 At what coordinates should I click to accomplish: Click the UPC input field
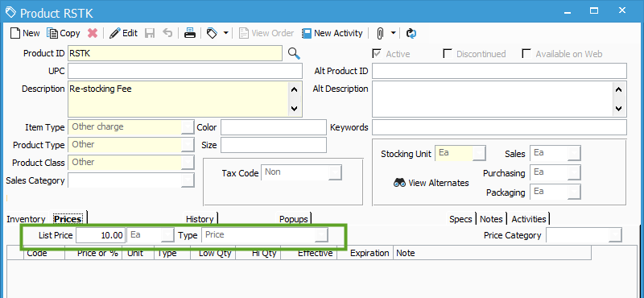click(x=185, y=71)
